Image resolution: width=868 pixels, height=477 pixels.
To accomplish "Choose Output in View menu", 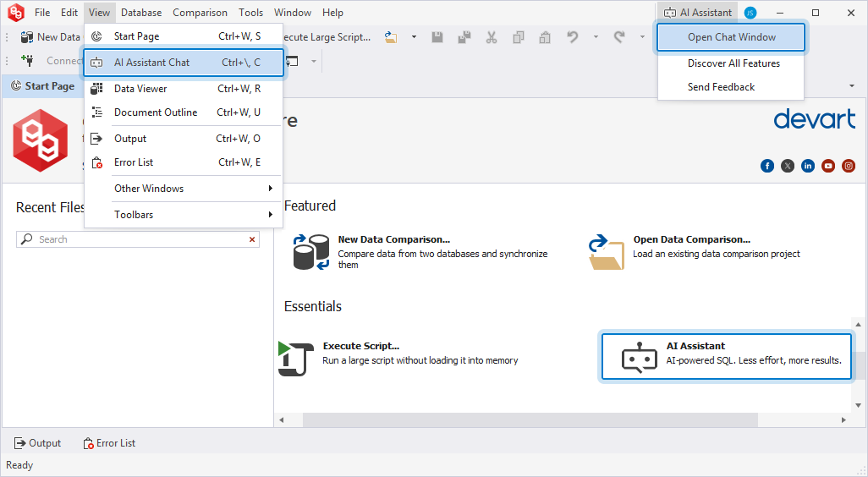I will click(x=184, y=139).
